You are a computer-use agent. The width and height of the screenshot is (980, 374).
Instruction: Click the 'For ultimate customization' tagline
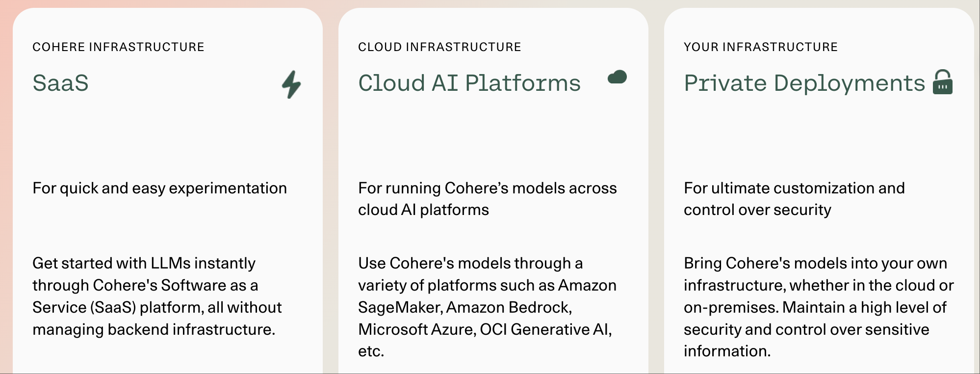click(x=794, y=199)
